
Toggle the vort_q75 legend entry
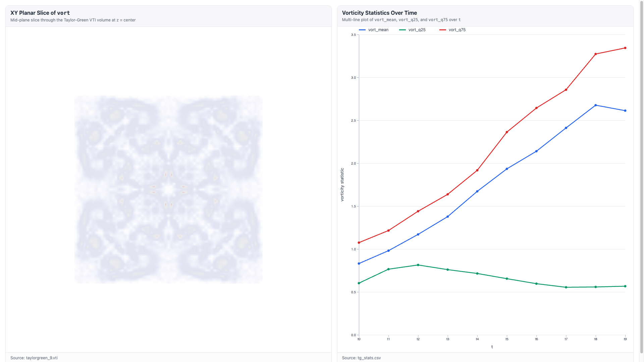[x=452, y=30]
